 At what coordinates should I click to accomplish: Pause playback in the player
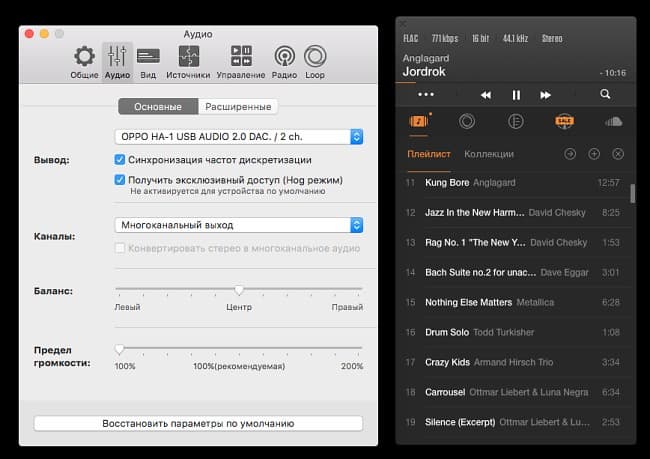click(x=516, y=95)
